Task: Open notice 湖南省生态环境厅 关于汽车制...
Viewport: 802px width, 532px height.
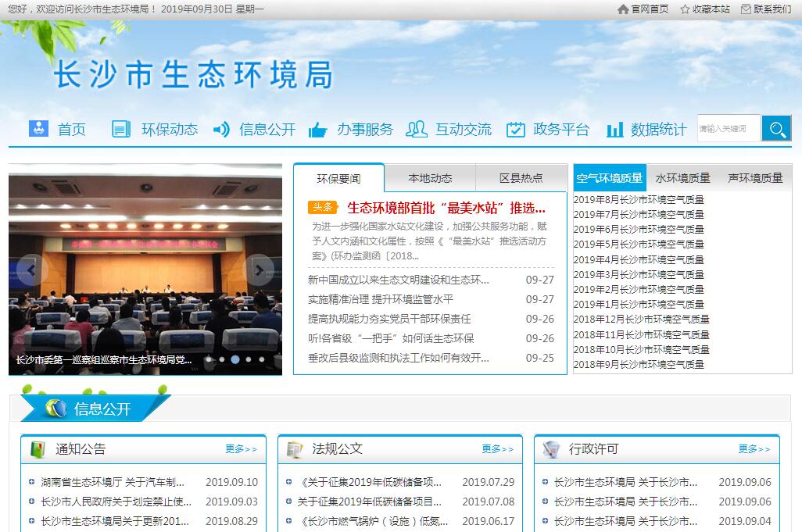Action: (x=113, y=482)
